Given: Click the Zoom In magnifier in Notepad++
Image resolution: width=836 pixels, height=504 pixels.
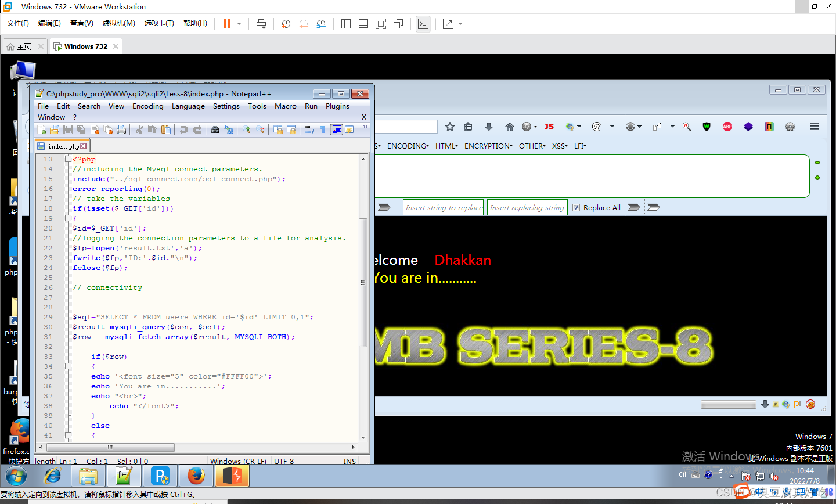Looking at the screenshot, I should click(247, 129).
